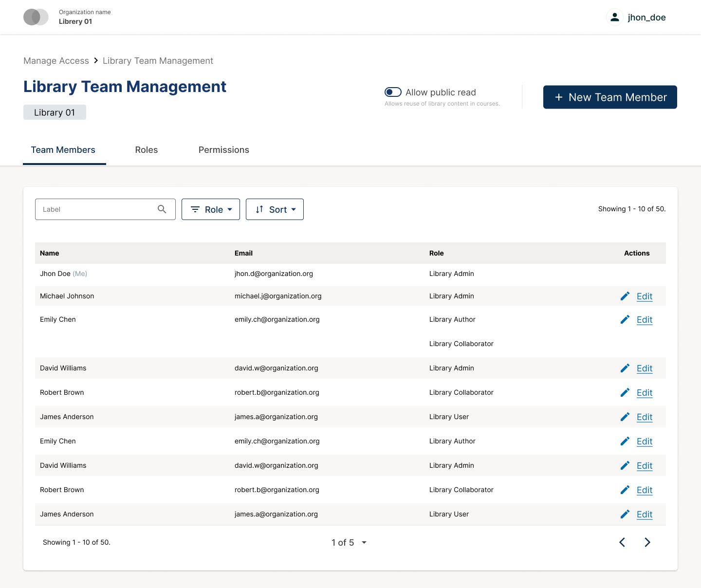The image size is (701, 588).
Task: Click the pencil icon beside James Anderson's last row
Action: coord(625,514)
